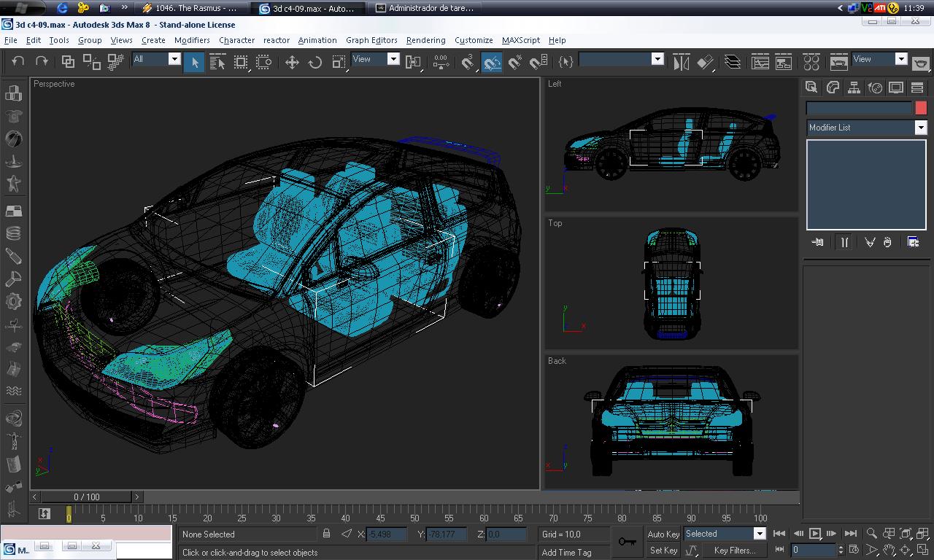Toggle the 3D Snaps magnet button
Image resolution: width=934 pixels, height=560 pixels.
point(468,63)
